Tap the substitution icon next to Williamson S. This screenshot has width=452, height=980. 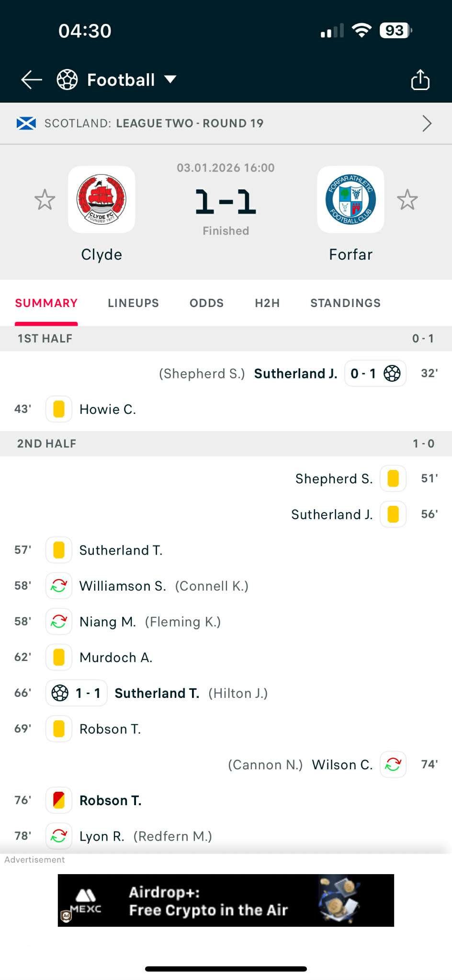pos(58,585)
